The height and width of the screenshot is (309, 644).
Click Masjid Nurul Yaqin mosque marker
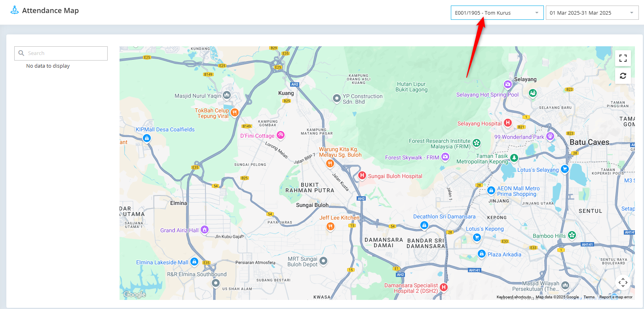click(x=226, y=95)
